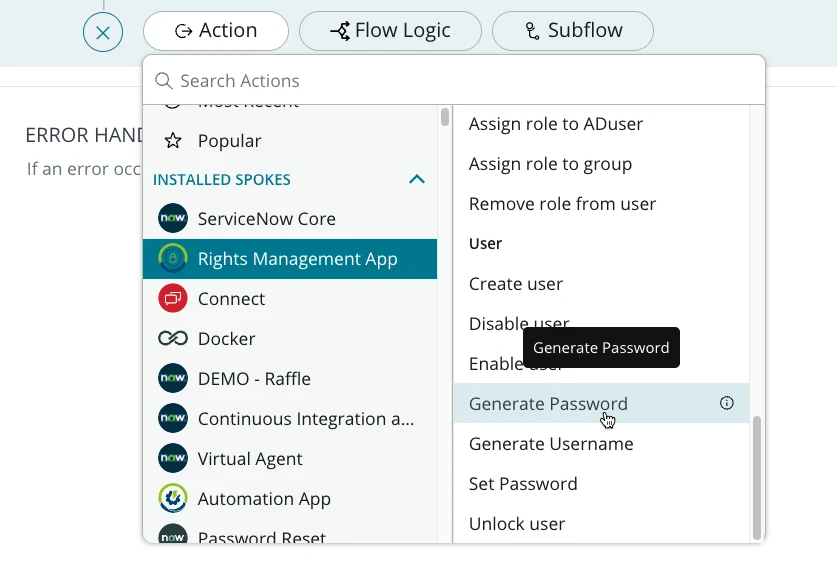Click the search magnifier icon
The width and height of the screenshot is (837, 571).
[163, 81]
